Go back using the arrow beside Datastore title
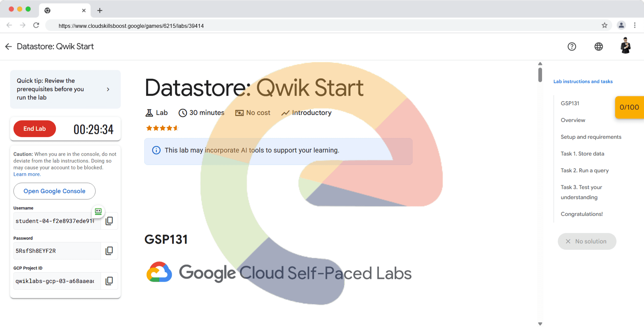The width and height of the screenshot is (644, 327). click(8, 47)
